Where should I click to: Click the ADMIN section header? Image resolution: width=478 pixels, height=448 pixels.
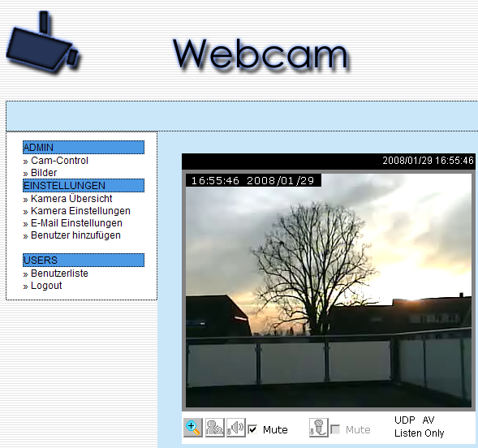(84, 148)
